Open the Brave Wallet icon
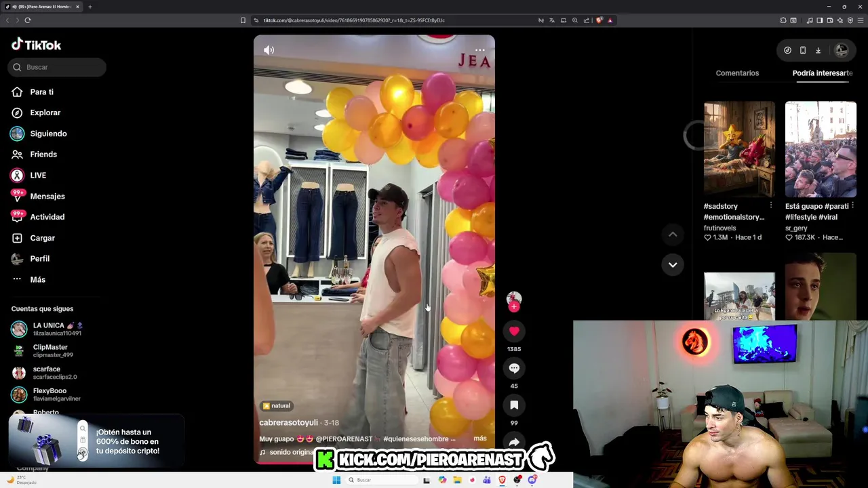The height and width of the screenshot is (488, 868). pos(829,20)
